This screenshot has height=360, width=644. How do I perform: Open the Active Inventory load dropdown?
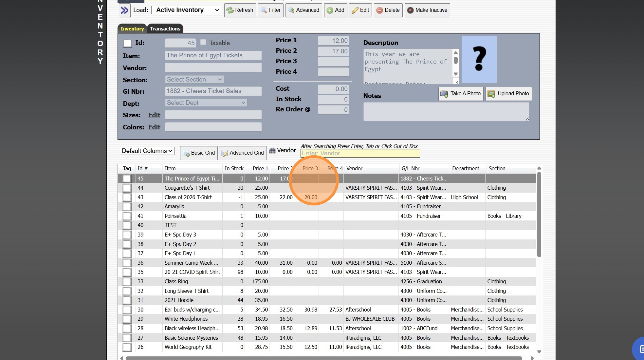point(186,10)
